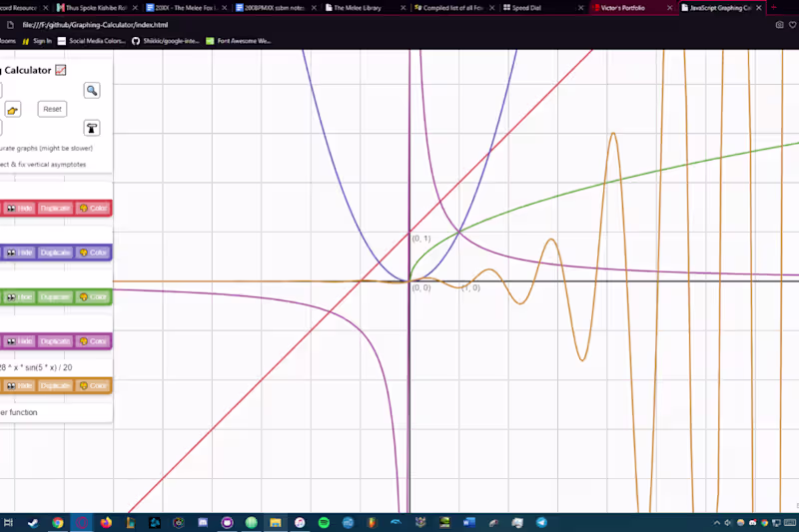Click the pointing hand pan icon
Screen dimensions: 799x532
tap(13, 110)
